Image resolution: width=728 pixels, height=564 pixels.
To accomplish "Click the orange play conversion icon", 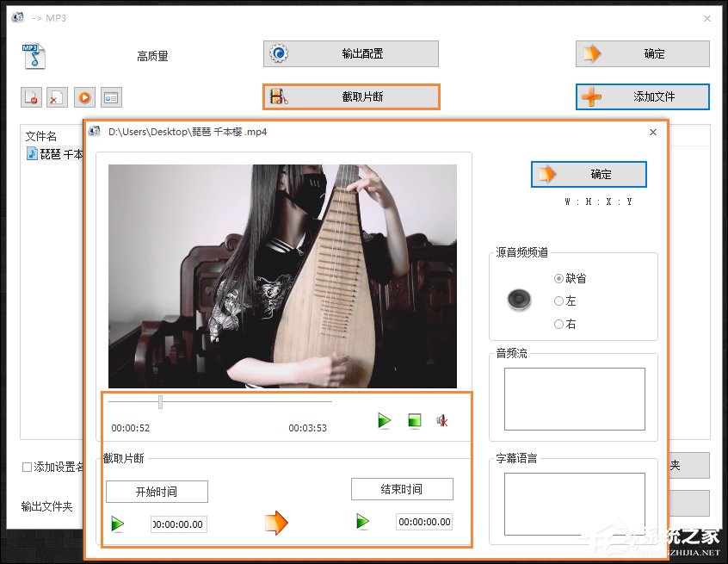I will 83,96.
